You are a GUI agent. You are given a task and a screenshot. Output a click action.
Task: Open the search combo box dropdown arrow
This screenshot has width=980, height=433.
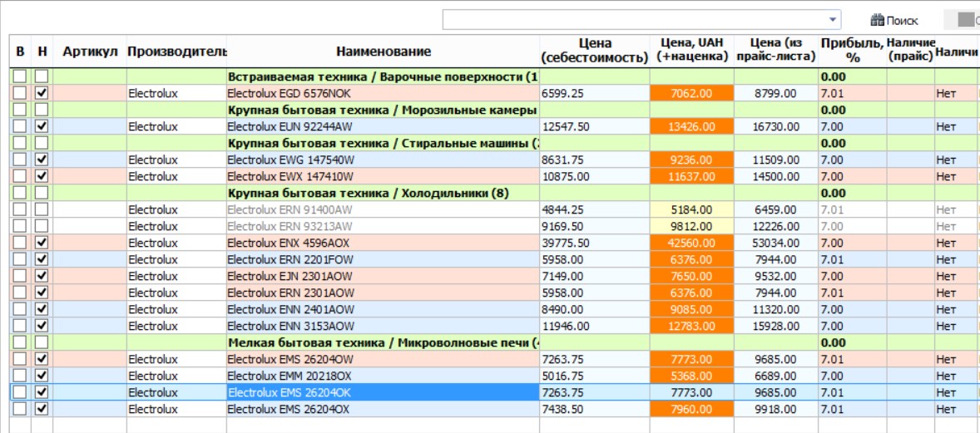832,20
